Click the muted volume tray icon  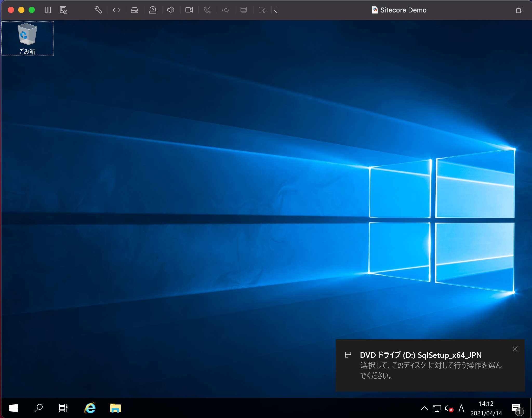[x=449, y=408]
